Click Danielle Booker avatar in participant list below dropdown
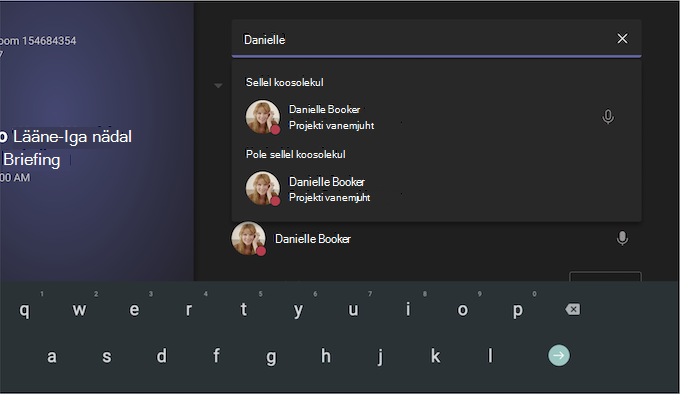 point(248,238)
